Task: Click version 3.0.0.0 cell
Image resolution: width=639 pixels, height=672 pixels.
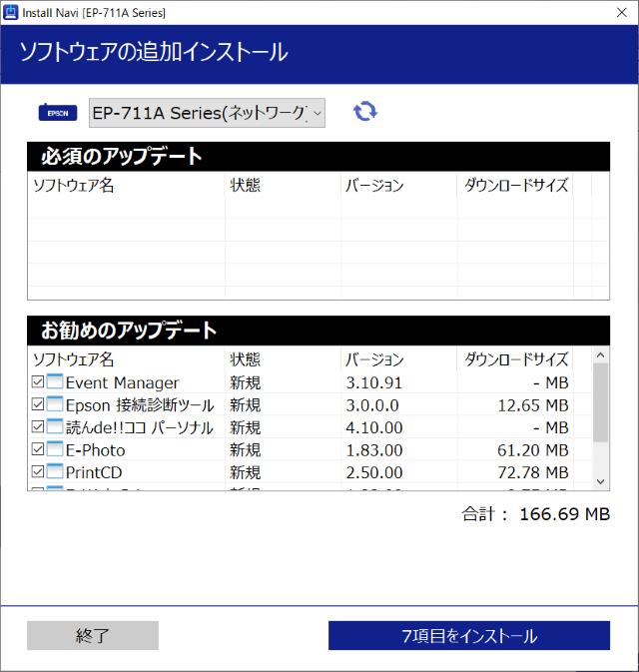Action: [x=372, y=405]
